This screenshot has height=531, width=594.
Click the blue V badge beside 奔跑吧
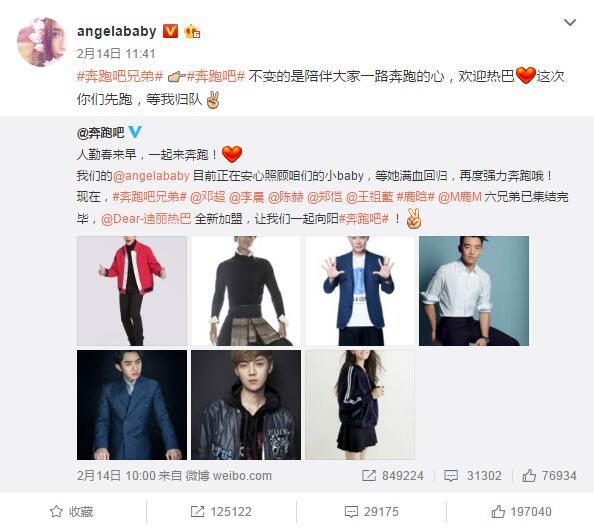tap(135, 132)
